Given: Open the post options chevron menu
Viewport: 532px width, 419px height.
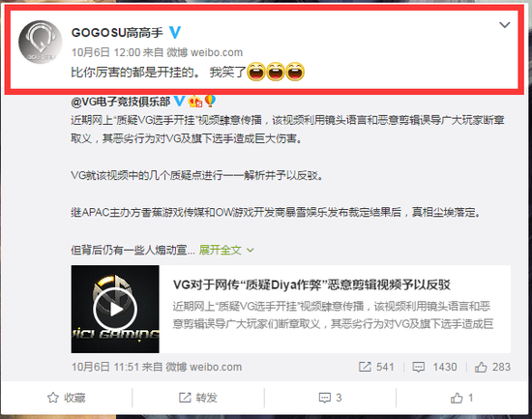Looking at the screenshot, I should coord(505,25).
